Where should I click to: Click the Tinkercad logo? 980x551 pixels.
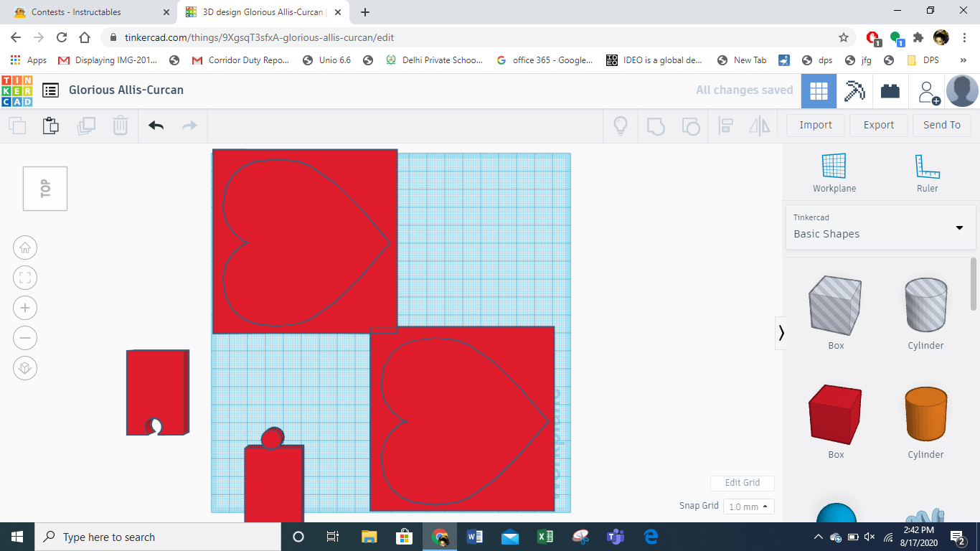17,90
